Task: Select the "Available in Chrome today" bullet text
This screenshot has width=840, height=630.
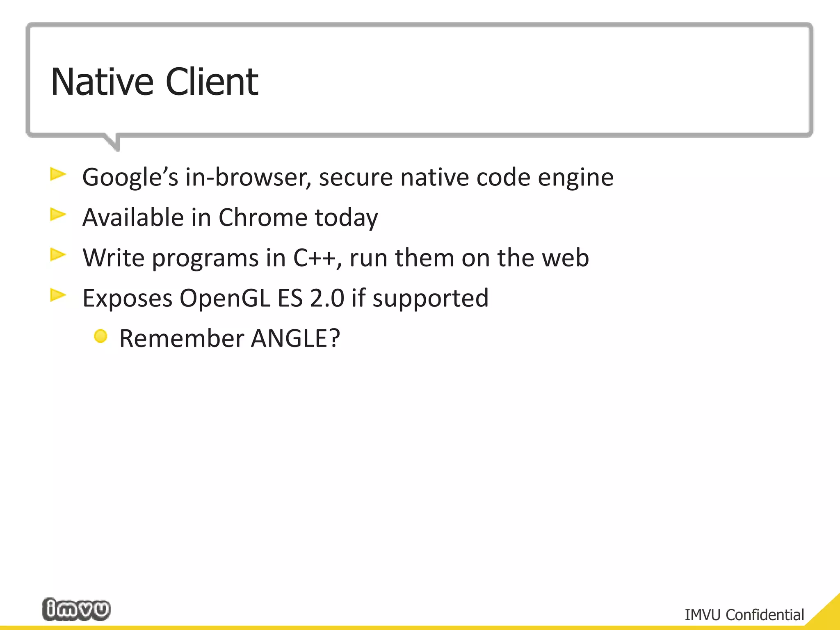Action: point(230,217)
